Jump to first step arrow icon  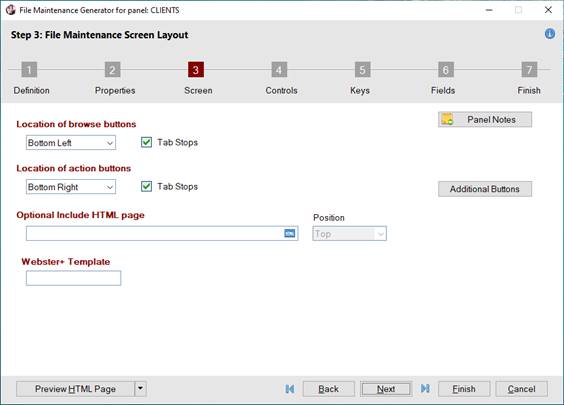(290, 389)
